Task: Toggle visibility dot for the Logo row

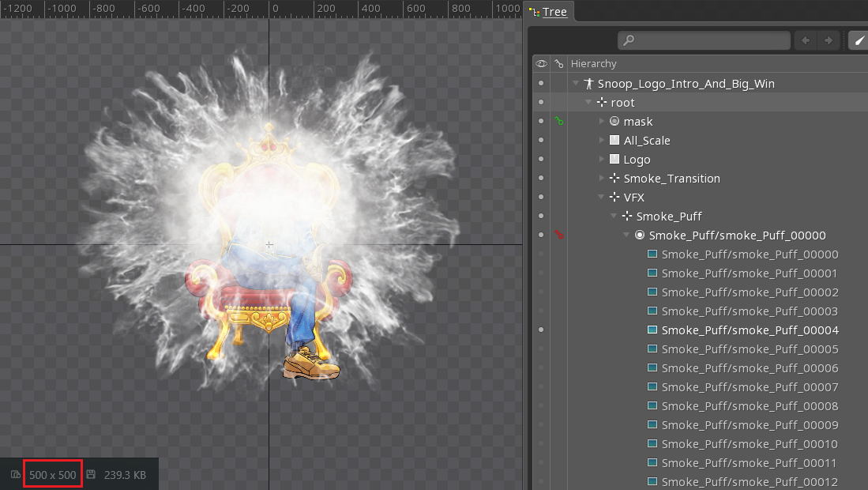Action: click(541, 160)
